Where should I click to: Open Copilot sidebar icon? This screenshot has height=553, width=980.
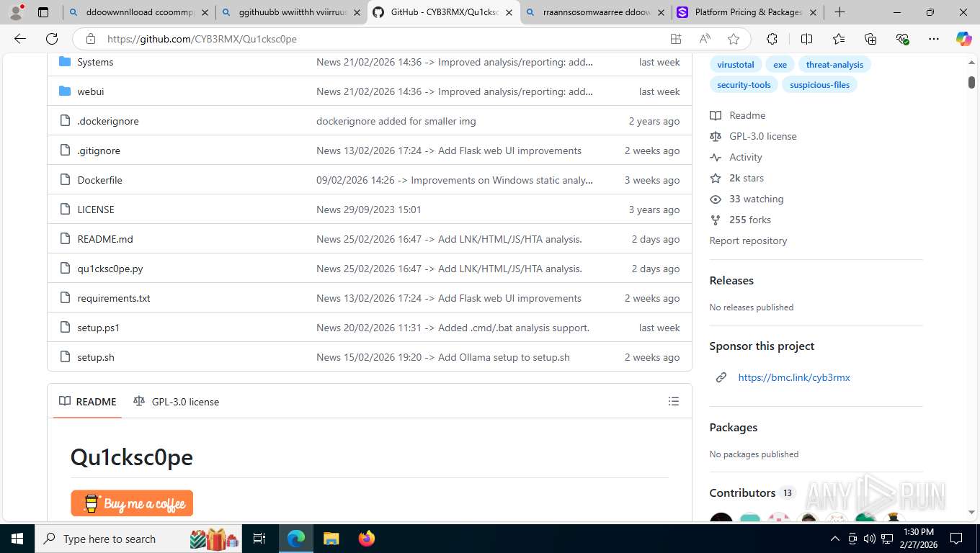point(963,39)
